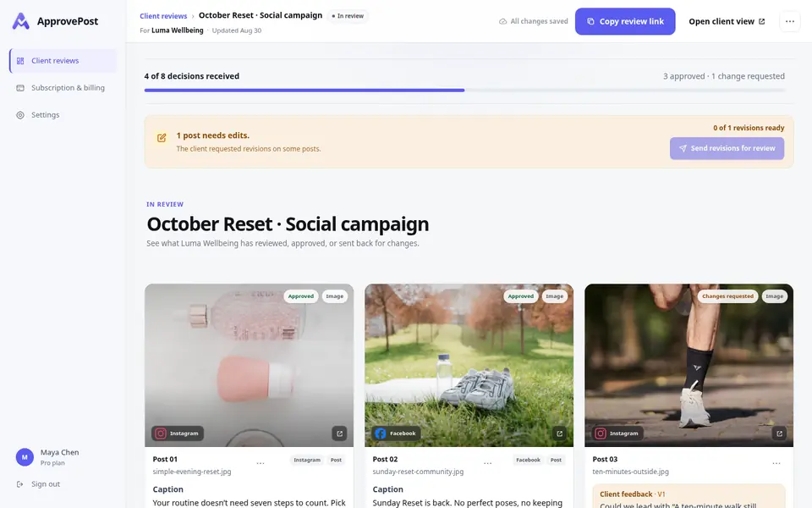Click the In review status badge

[348, 16]
